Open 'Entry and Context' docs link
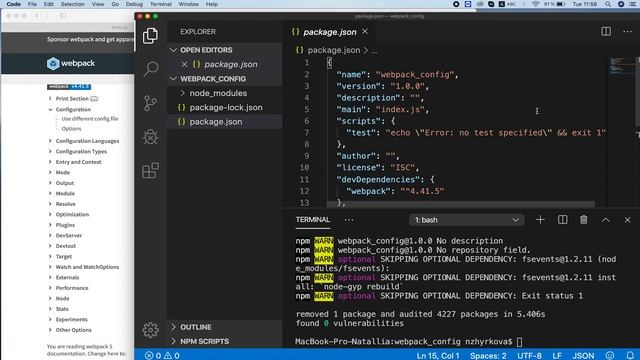Viewport: 640px width, 360px height. click(x=78, y=162)
